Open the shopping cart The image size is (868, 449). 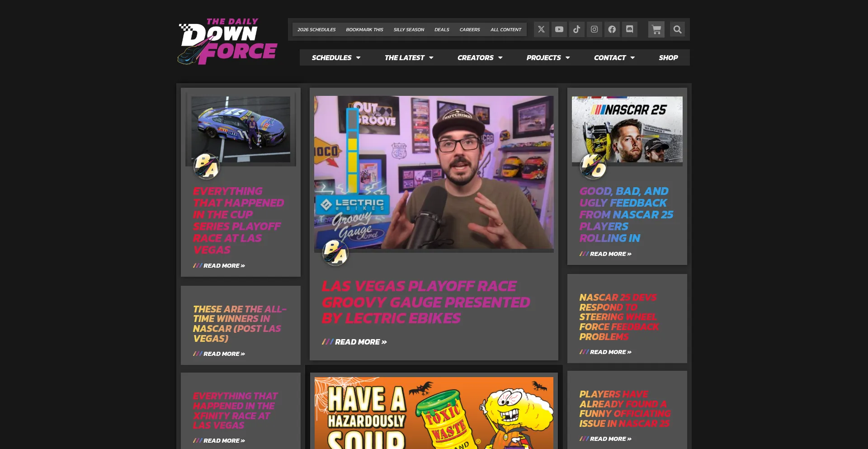[x=656, y=29]
